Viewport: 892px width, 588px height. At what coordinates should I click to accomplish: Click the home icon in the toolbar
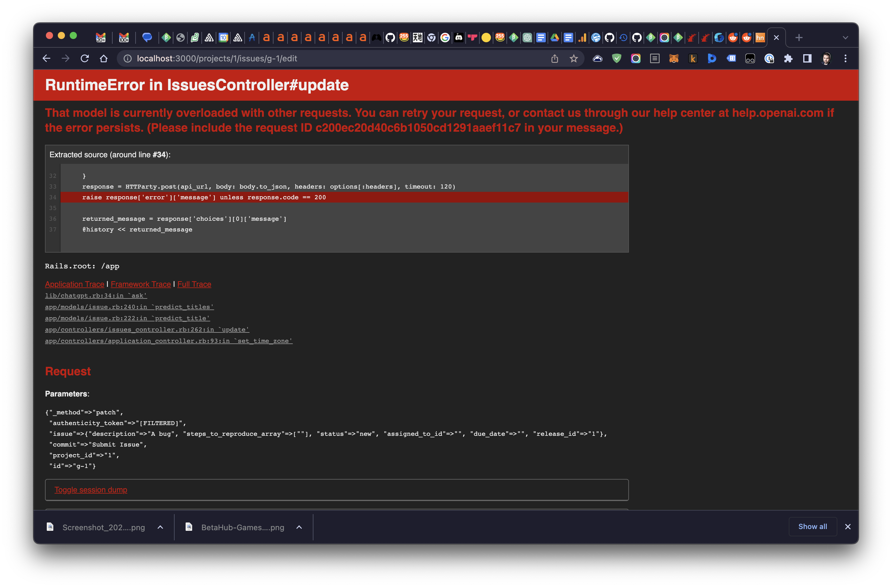click(x=103, y=58)
